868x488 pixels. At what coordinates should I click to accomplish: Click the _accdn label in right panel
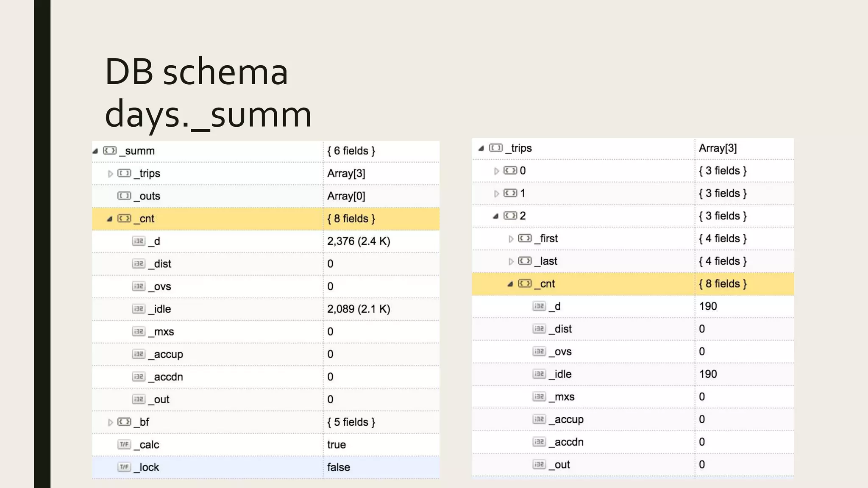tap(566, 442)
